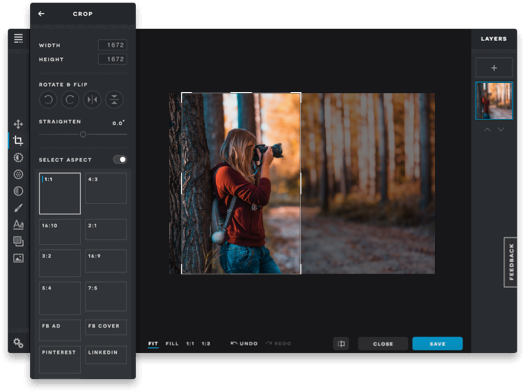Viewport: 525px width, 392px height.
Task: Choose the FB Cover preset
Action: 106,327
